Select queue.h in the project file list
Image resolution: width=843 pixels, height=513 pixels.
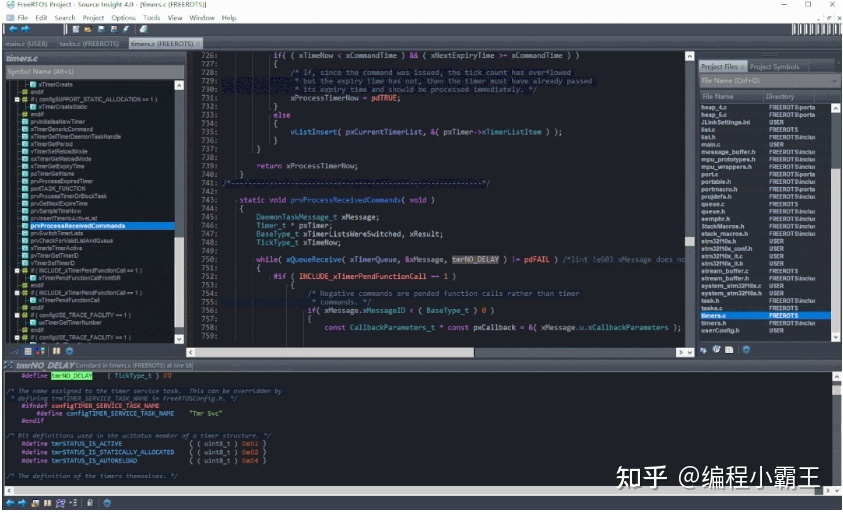pyautogui.click(x=713, y=211)
